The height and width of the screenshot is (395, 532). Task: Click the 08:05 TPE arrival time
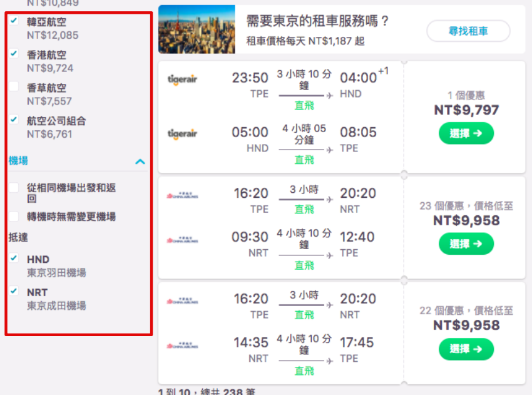(x=358, y=132)
